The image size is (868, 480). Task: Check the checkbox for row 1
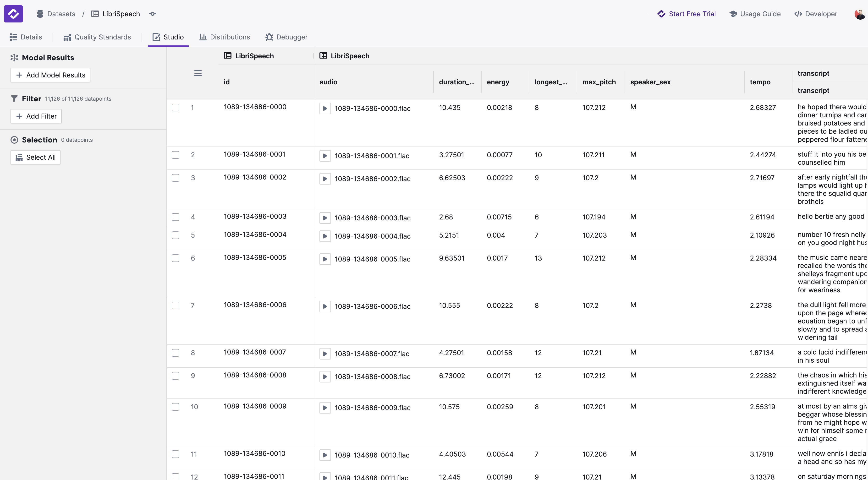click(x=176, y=108)
